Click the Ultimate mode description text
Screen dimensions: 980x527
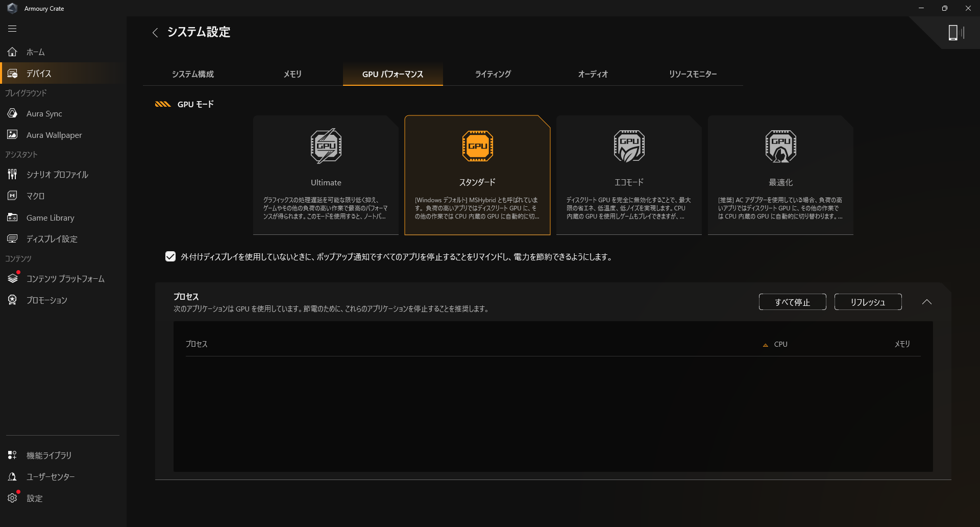point(326,208)
